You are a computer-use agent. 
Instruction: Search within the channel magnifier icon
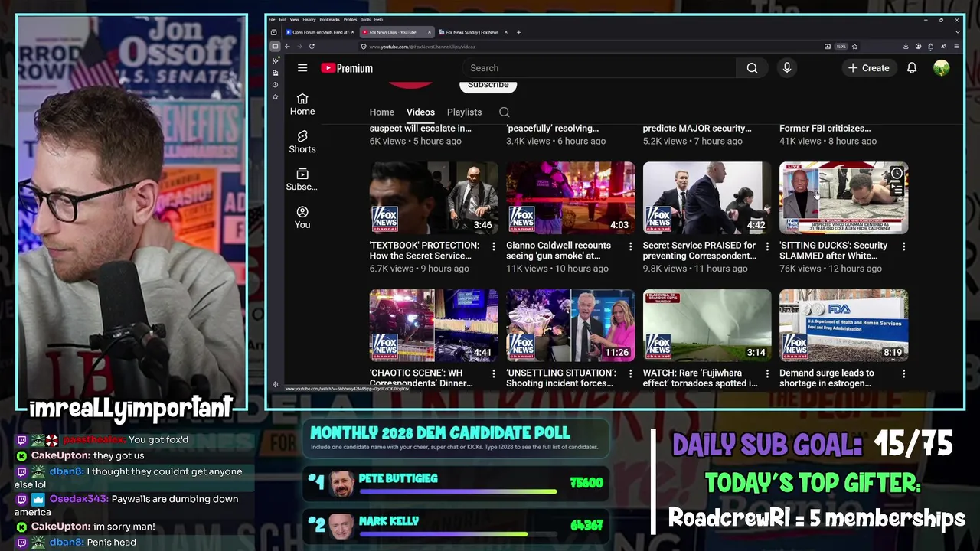click(x=504, y=112)
